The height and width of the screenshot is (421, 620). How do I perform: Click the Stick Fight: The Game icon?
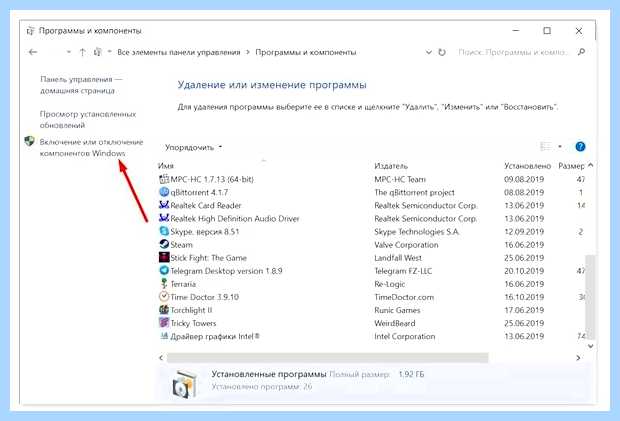[164, 257]
